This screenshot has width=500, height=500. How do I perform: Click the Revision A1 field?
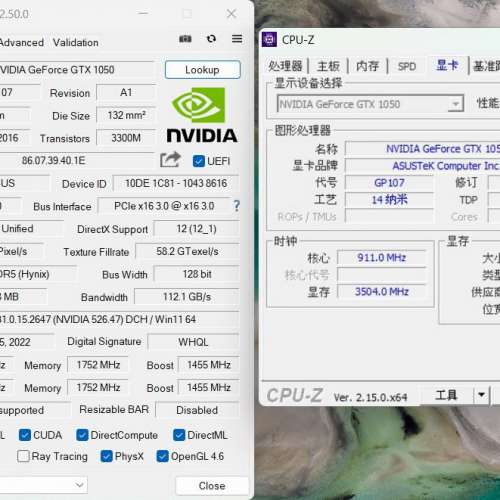point(126,92)
